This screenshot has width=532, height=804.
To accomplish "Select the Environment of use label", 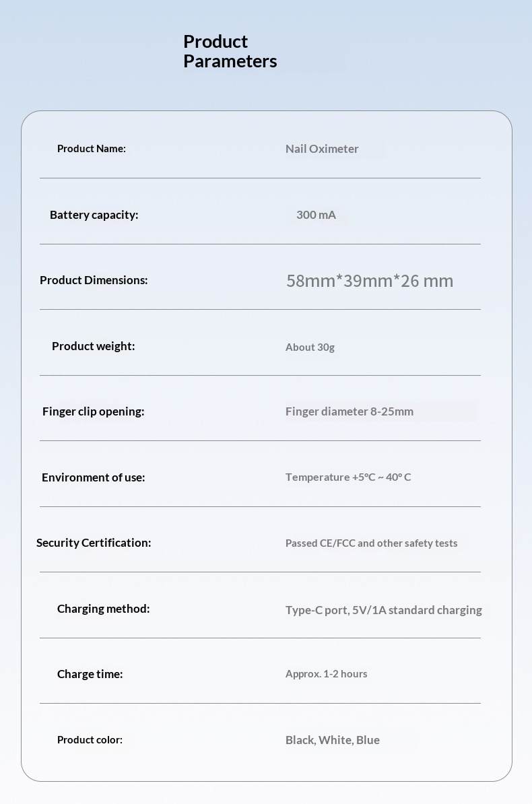I will coord(93,477).
